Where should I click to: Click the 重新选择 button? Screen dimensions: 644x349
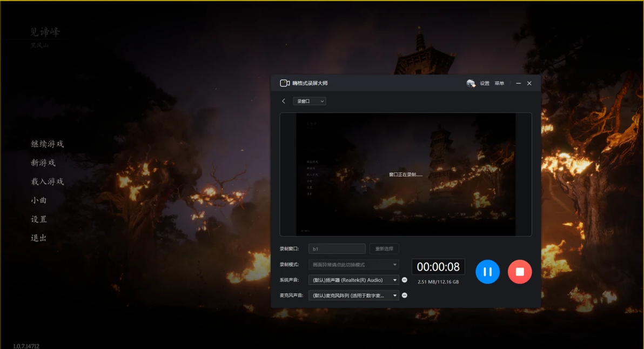[x=384, y=249]
